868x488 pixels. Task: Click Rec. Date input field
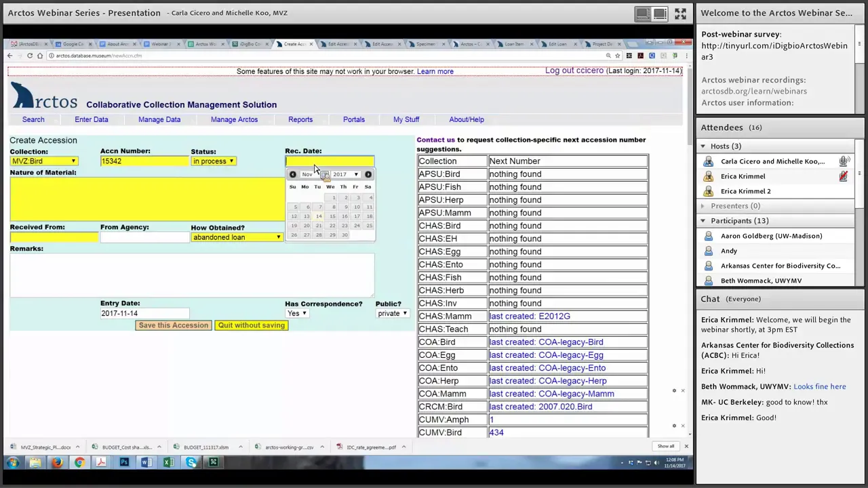click(330, 161)
